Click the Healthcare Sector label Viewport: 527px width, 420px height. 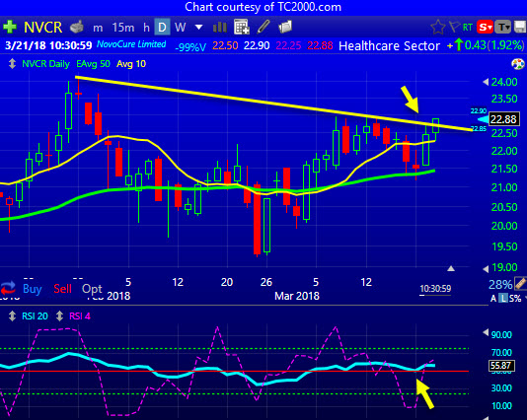coord(389,45)
